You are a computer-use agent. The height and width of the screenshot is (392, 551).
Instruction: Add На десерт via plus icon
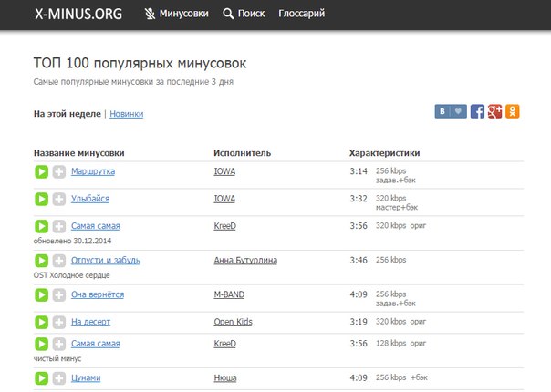coord(59,322)
